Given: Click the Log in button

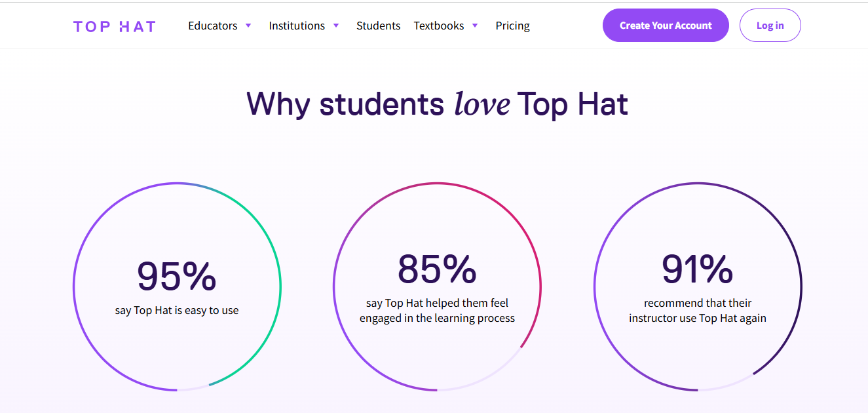Looking at the screenshot, I should click(770, 26).
